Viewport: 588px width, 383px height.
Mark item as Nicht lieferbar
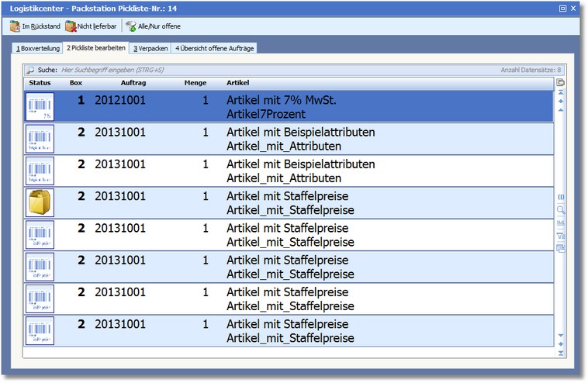pyautogui.click(x=91, y=26)
